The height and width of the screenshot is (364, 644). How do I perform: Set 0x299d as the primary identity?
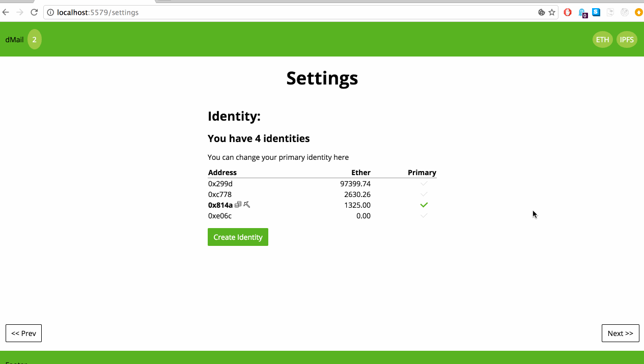coord(424,183)
